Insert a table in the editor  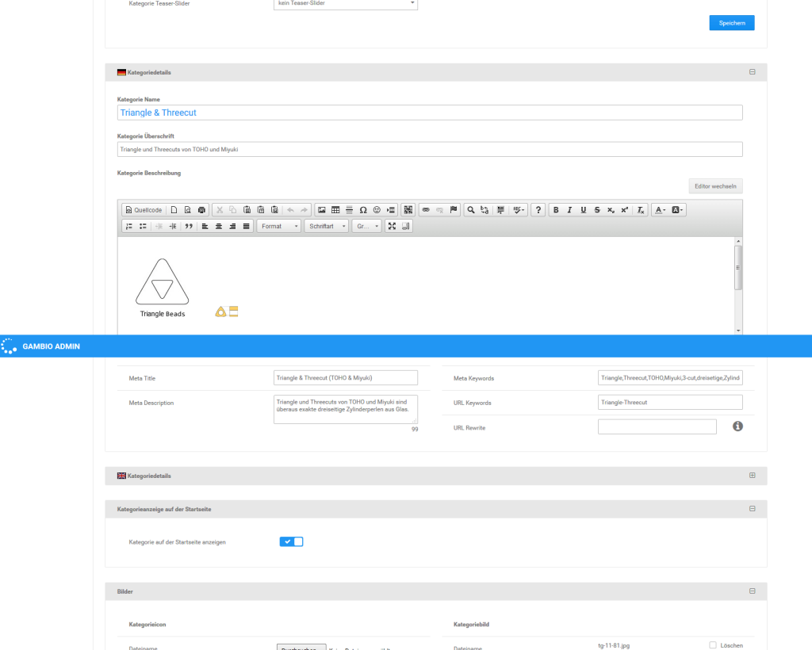pyautogui.click(x=335, y=210)
